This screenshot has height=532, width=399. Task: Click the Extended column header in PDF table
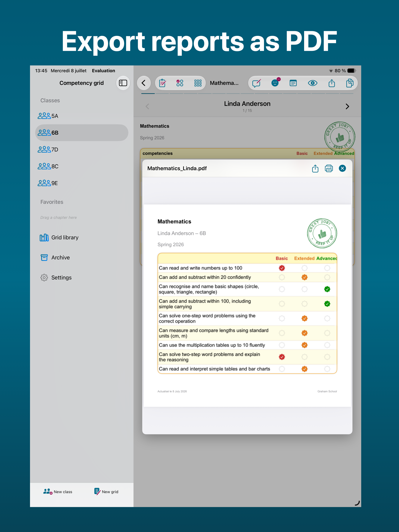click(x=304, y=258)
